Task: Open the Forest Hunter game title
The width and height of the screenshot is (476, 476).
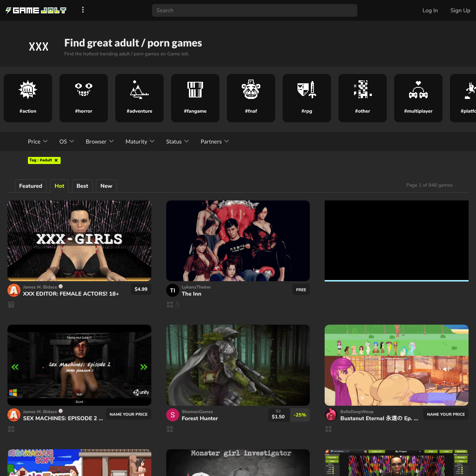Action: point(200,418)
